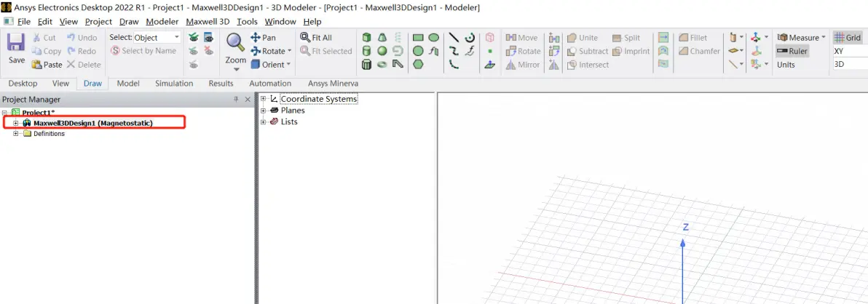Select the Draw regular polyhedron tool
868x304 pixels.
[366, 64]
